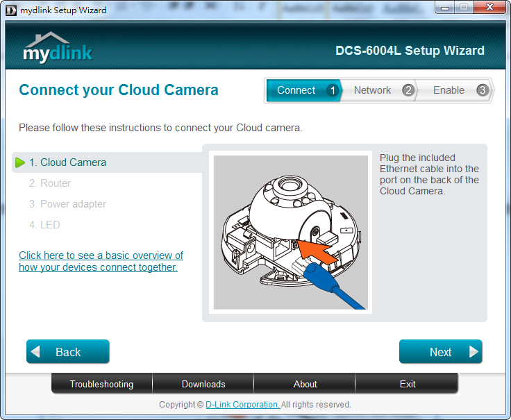The height and width of the screenshot is (420, 511).
Task: Open the D-Link Corporation copyright link
Action: click(x=242, y=404)
